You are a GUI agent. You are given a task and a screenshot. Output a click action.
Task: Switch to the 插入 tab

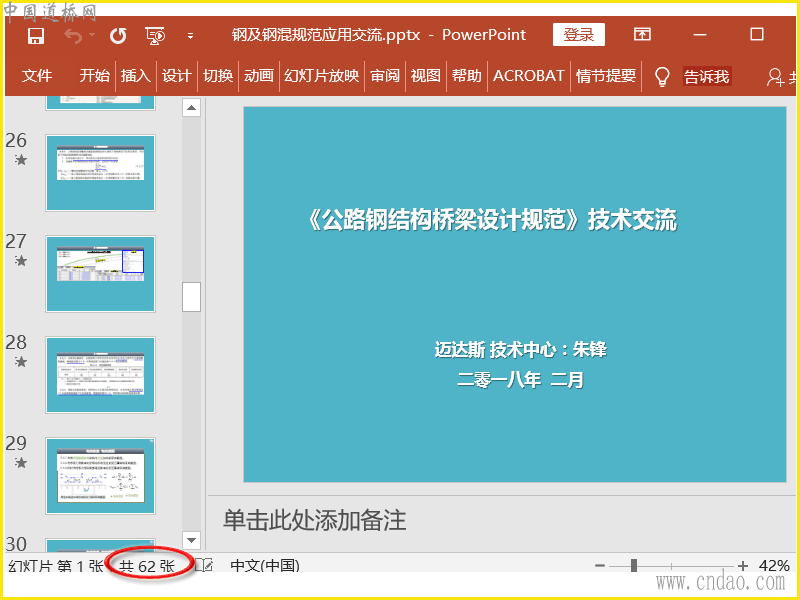click(x=136, y=76)
